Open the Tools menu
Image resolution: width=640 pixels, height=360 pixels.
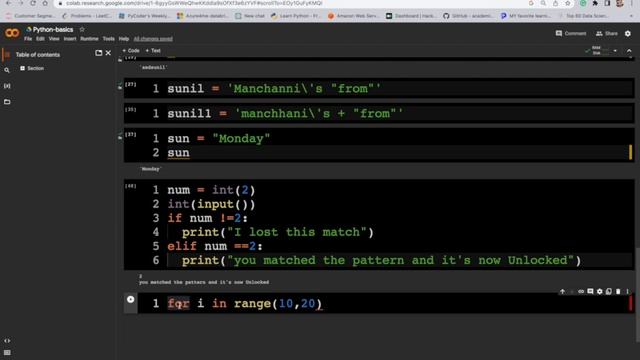[108, 39]
